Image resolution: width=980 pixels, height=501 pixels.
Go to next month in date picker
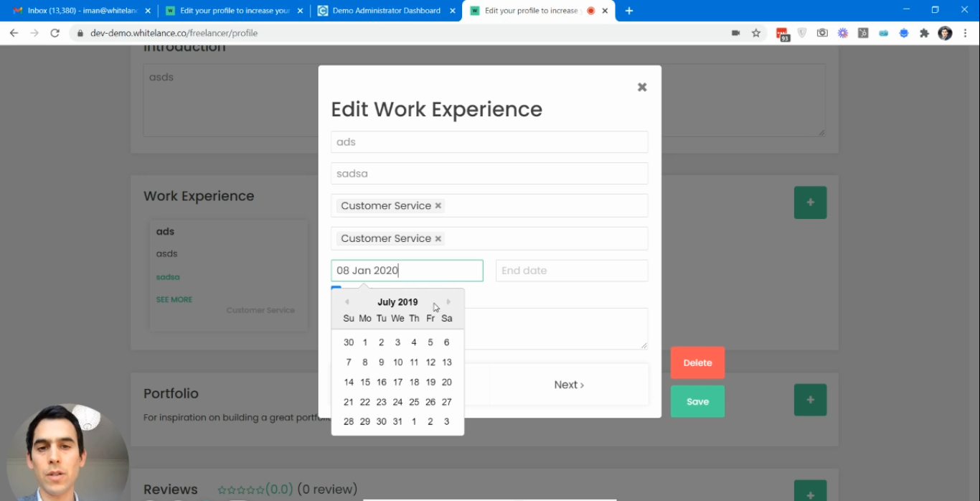coord(449,302)
